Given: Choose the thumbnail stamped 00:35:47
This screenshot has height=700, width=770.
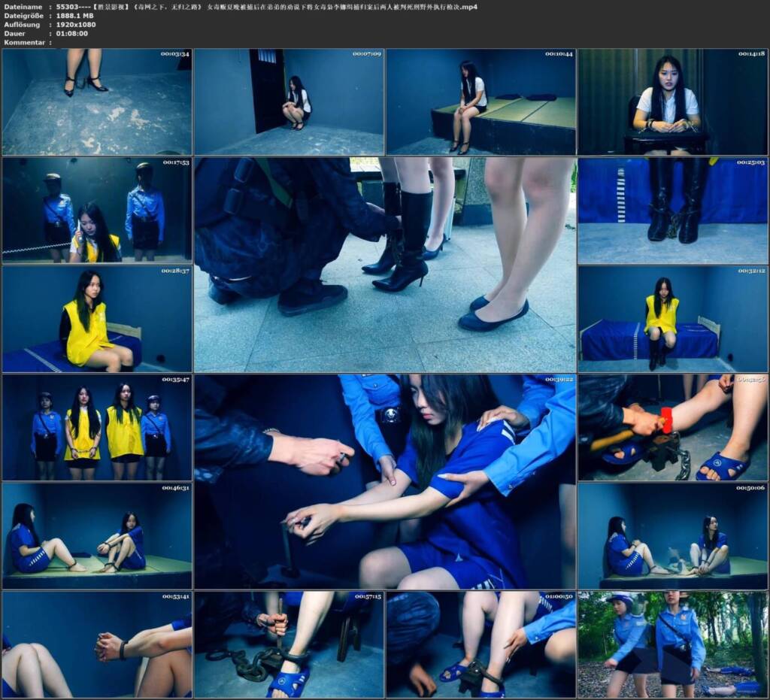Looking at the screenshot, I should point(97,428).
